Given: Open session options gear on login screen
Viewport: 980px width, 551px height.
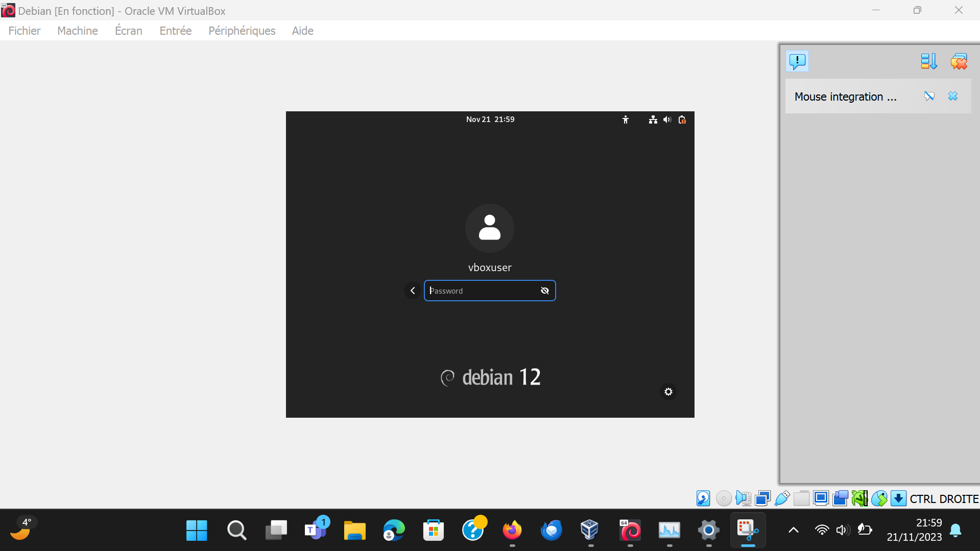Looking at the screenshot, I should click(668, 392).
